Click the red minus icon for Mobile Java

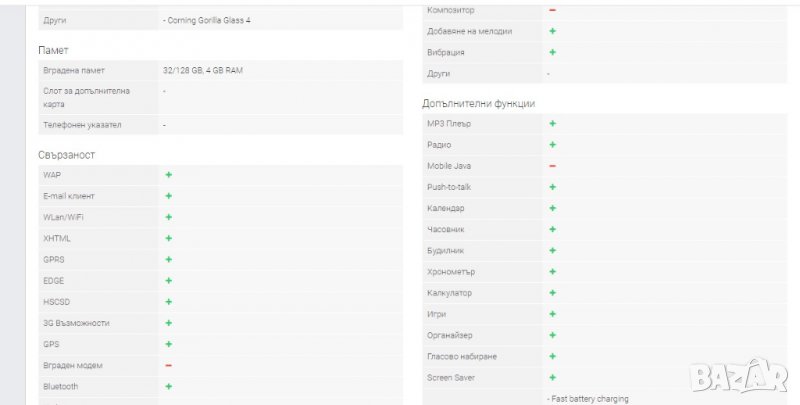click(x=552, y=166)
